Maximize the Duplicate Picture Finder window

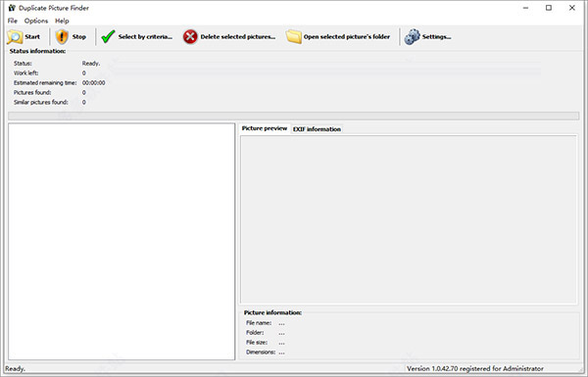coord(549,8)
